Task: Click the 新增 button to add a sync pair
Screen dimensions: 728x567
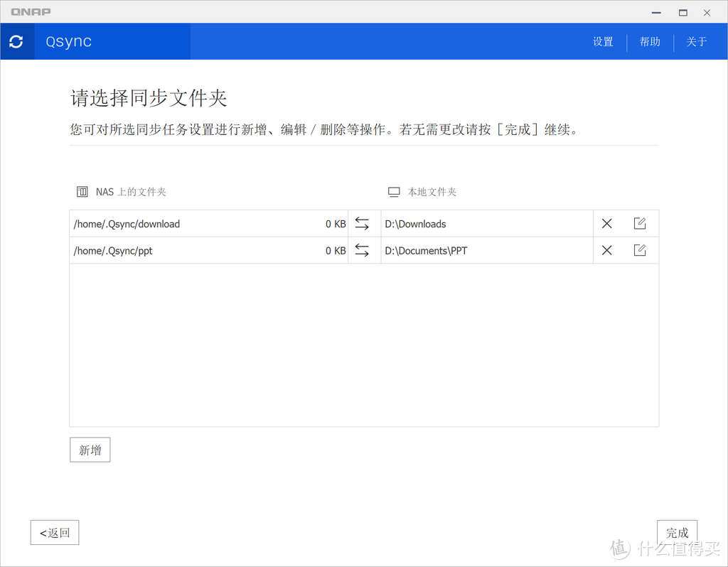Action: pyautogui.click(x=90, y=449)
